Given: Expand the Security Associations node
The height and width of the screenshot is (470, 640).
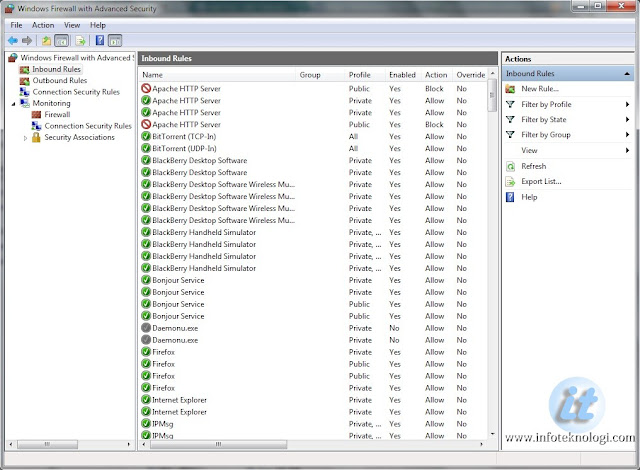Looking at the screenshot, I should pyautogui.click(x=25, y=138).
